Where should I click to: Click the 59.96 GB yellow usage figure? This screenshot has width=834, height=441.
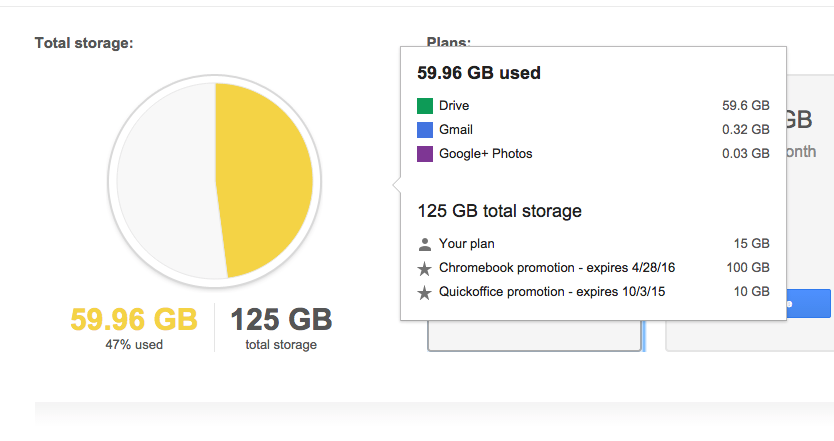[x=134, y=320]
